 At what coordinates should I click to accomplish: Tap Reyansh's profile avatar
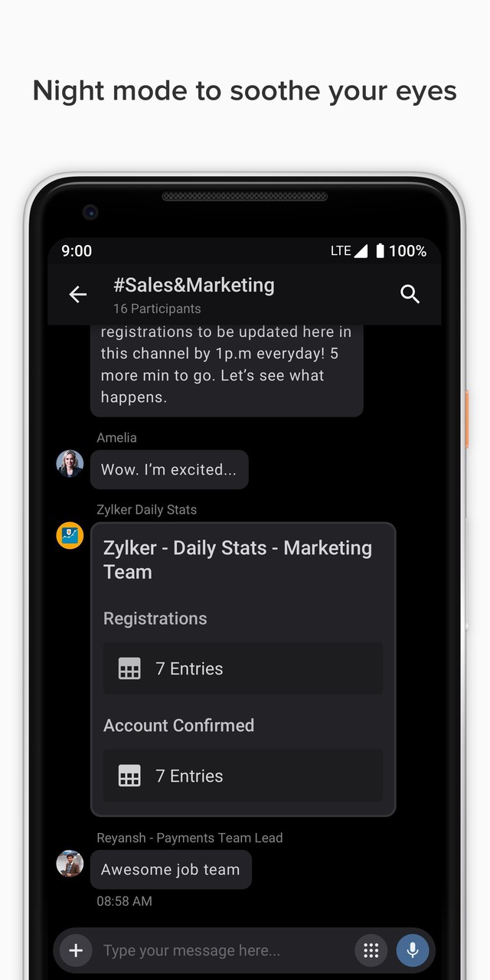[x=70, y=864]
